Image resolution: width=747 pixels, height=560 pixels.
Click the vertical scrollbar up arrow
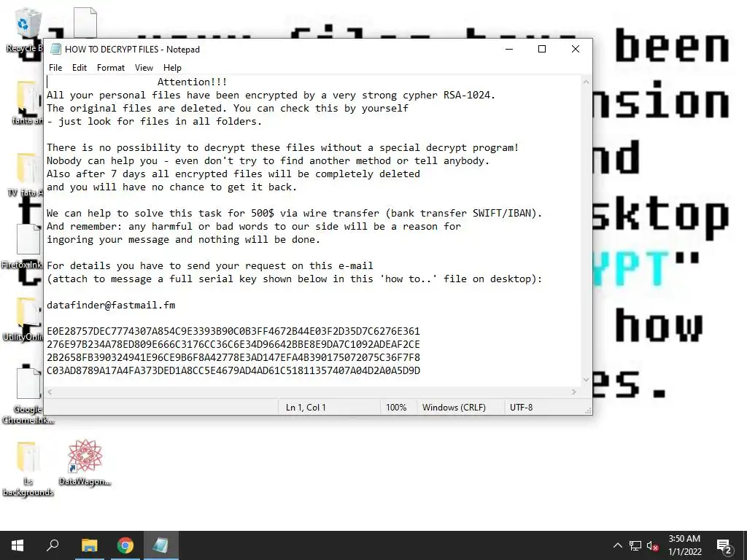coord(586,82)
